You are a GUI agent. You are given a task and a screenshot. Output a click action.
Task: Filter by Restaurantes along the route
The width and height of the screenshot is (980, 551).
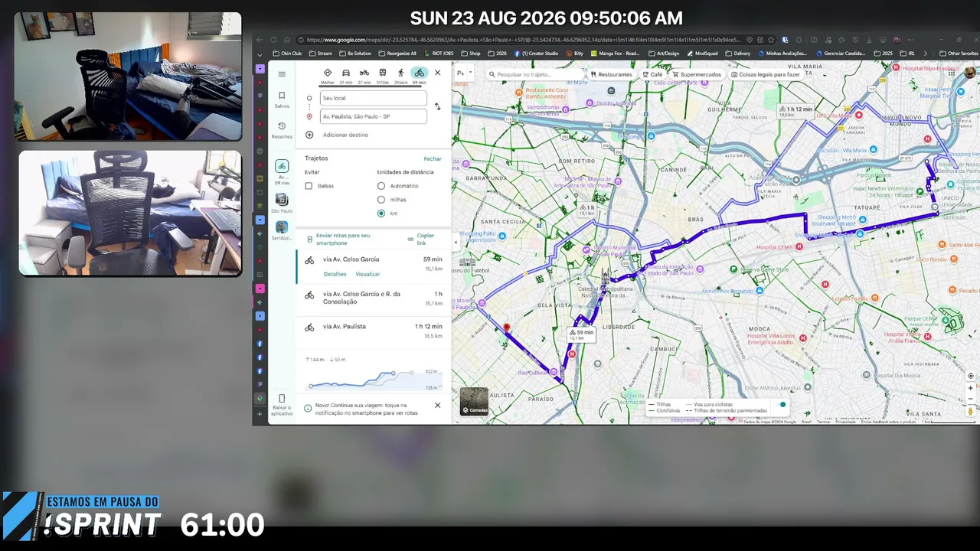click(x=612, y=74)
